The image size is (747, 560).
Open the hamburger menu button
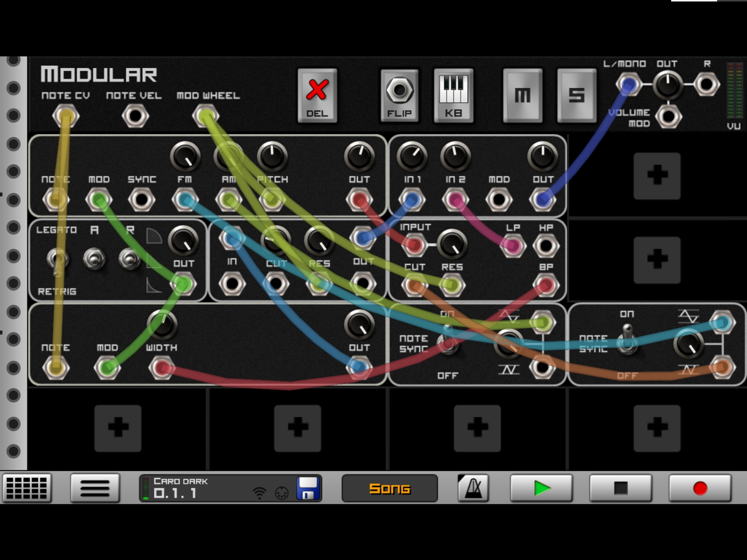[x=95, y=488]
